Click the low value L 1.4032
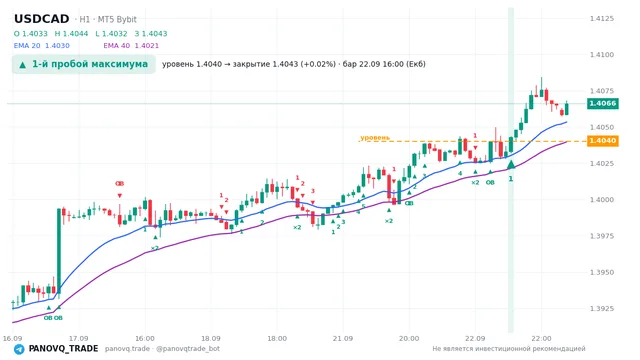The image size is (640, 360). (111, 33)
